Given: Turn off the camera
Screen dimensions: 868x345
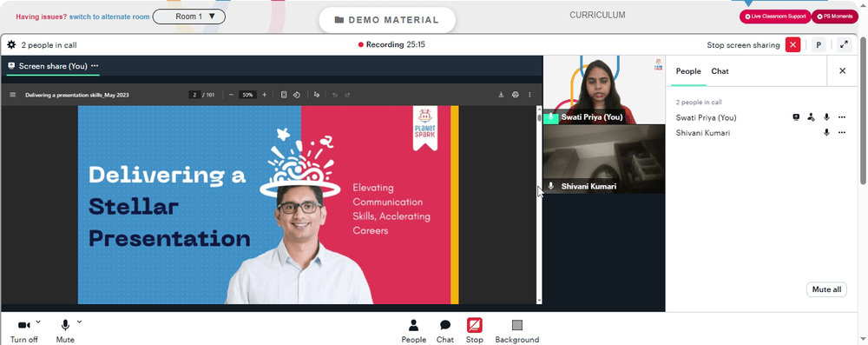Looking at the screenshot, I should click(23, 331).
